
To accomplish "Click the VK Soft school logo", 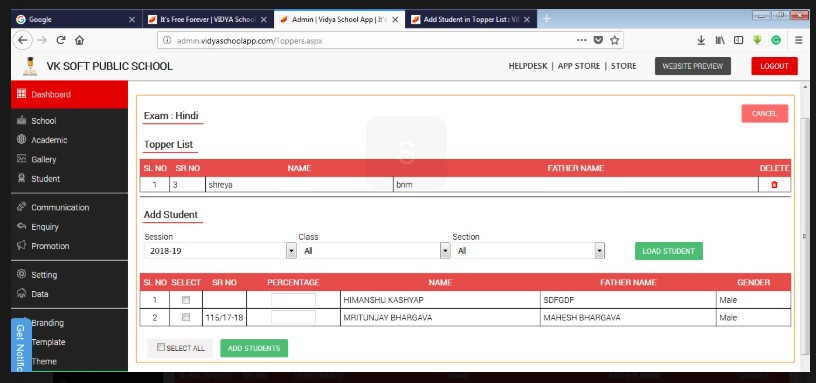I will [30, 67].
